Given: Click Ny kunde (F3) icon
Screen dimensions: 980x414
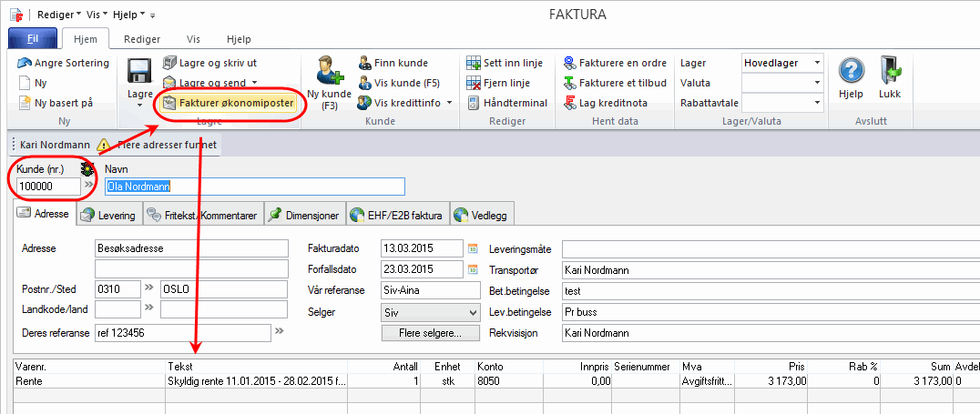Looking at the screenshot, I should (x=329, y=73).
